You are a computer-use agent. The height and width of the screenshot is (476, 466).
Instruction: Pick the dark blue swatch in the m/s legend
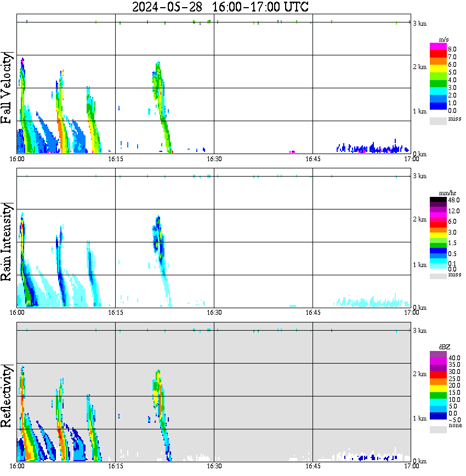coord(438,106)
